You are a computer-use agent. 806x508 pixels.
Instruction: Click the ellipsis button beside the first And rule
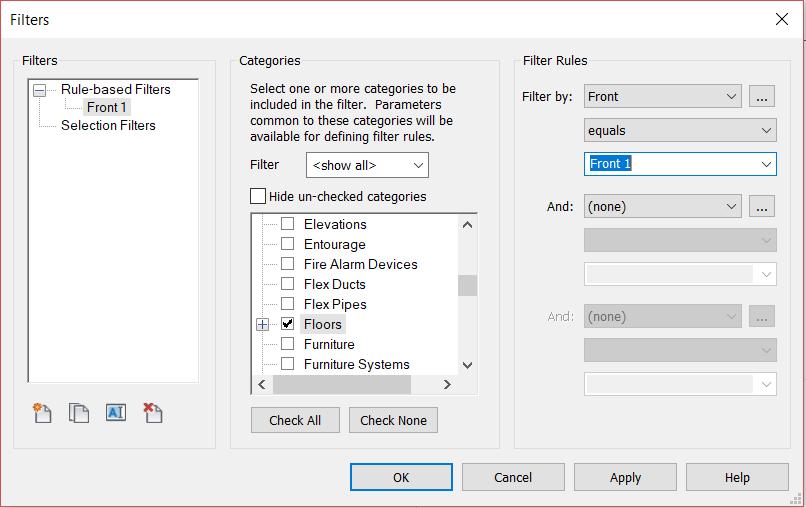(x=762, y=207)
